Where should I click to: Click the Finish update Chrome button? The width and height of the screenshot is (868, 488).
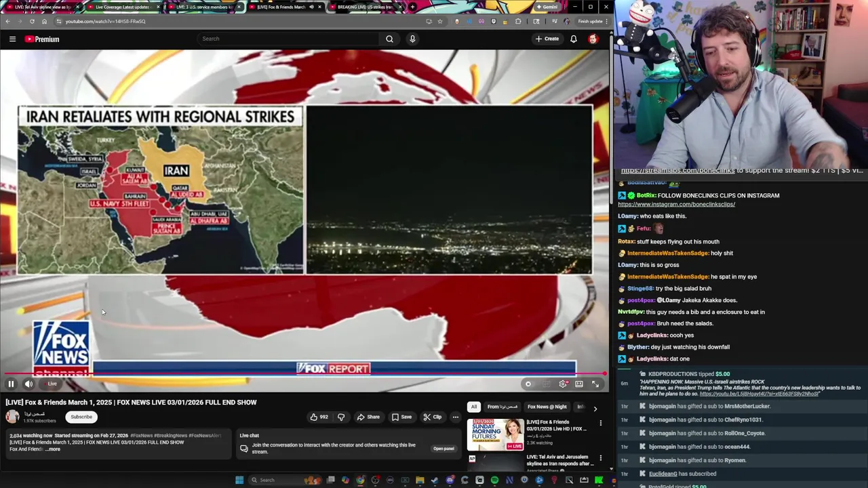(592, 21)
